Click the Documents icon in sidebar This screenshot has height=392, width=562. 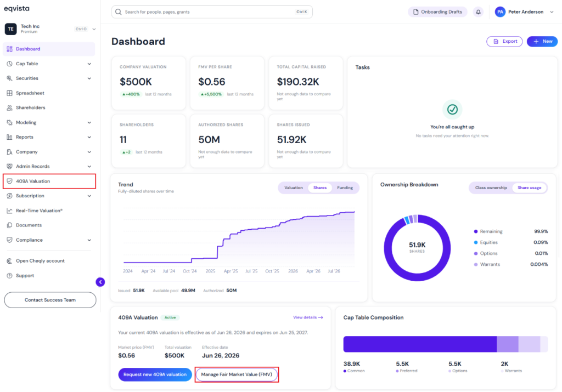tap(10, 225)
